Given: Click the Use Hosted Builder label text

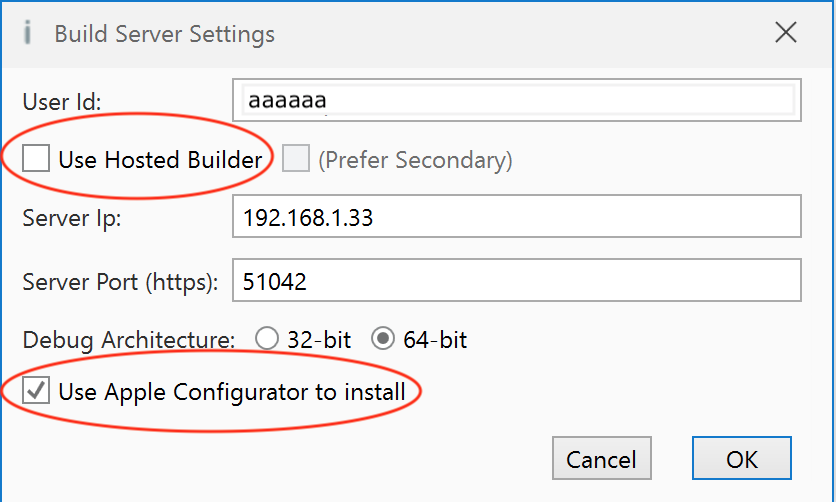Looking at the screenshot, I should (160, 159).
